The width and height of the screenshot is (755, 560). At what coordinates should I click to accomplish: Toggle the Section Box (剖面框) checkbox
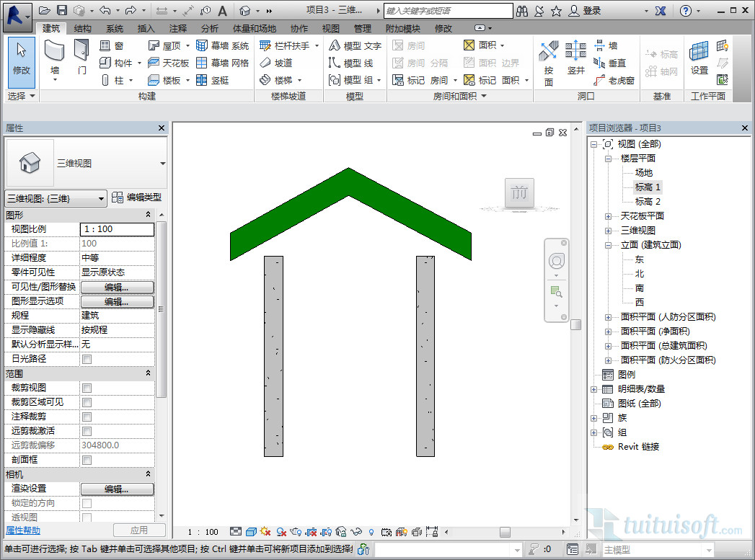tap(87, 460)
